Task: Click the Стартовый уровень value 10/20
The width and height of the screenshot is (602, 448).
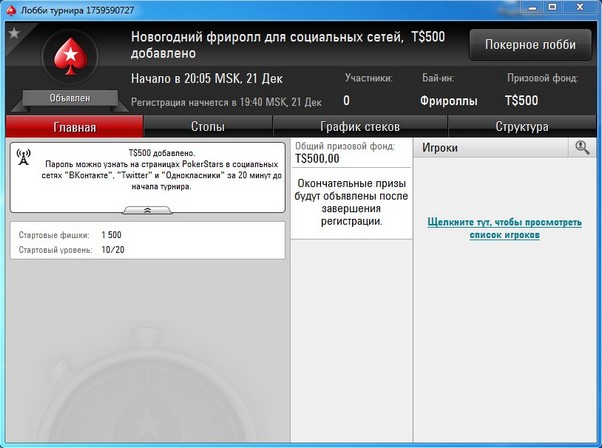Action: (x=113, y=250)
